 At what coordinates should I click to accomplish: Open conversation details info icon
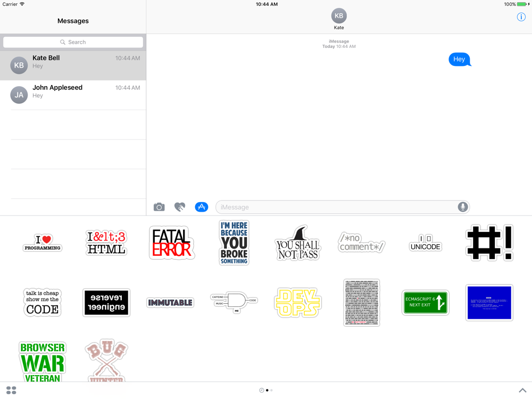[521, 17]
